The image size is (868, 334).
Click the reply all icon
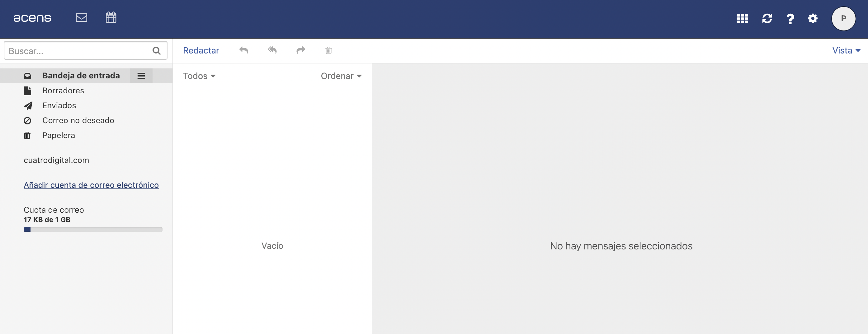tap(272, 50)
